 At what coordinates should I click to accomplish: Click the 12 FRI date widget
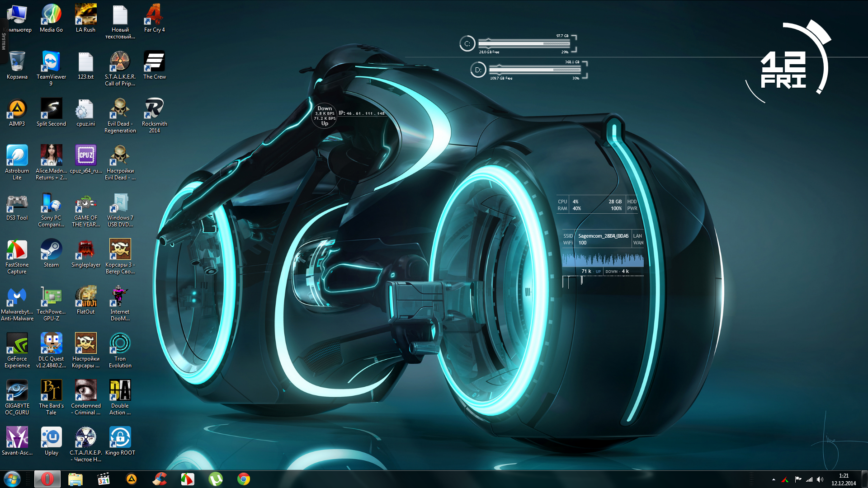tap(783, 69)
